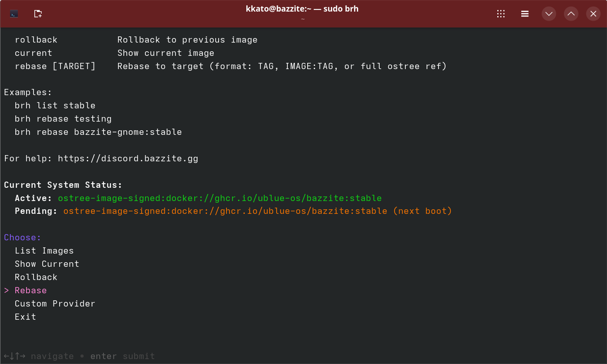This screenshot has width=607, height=364.
Task: Pick the Custom Provider option
Action: 55,303
